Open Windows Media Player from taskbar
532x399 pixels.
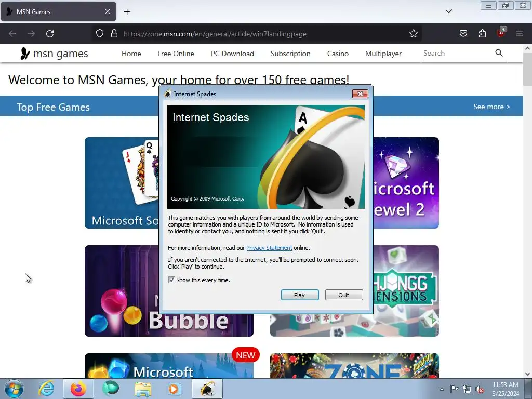click(175, 389)
